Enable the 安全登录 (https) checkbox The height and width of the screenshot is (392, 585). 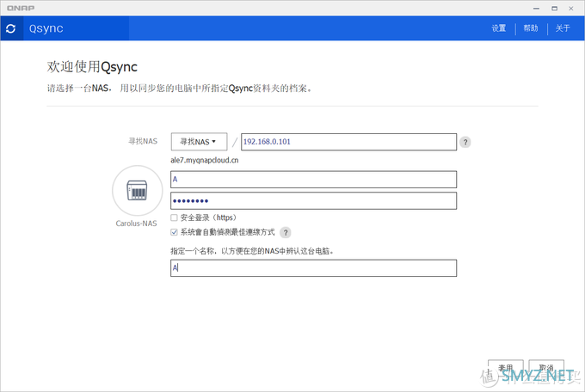tap(175, 218)
